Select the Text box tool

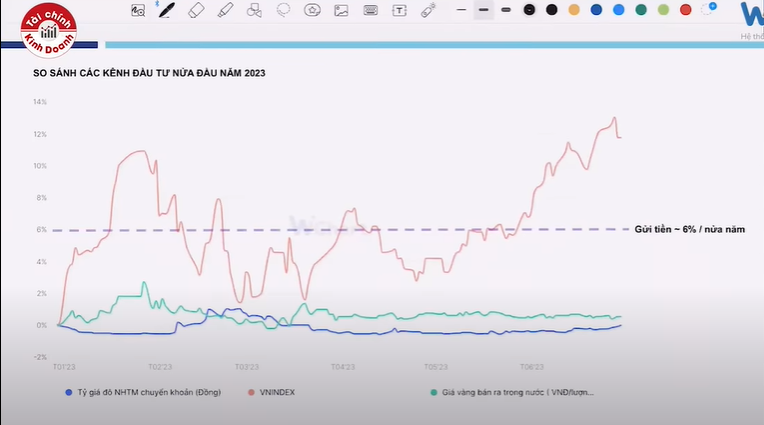399,10
